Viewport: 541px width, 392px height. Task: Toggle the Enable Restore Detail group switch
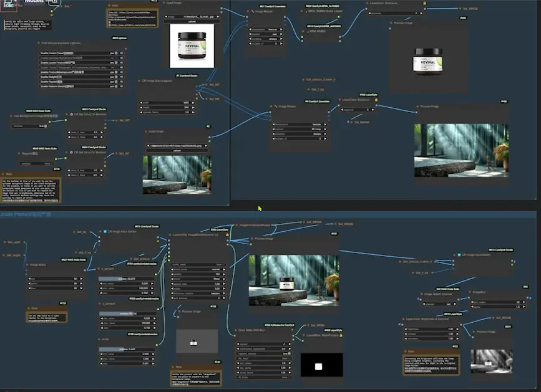pyautogui.click(x=116, y=86)
